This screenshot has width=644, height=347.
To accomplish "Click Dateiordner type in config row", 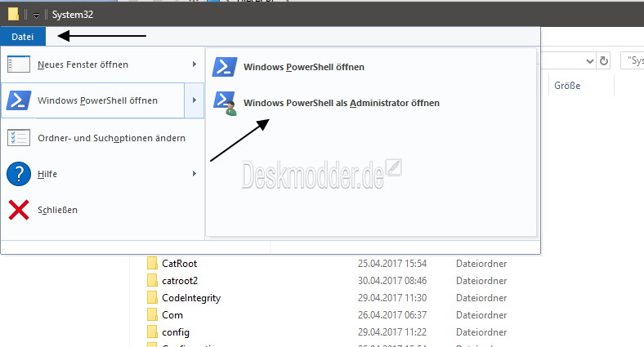I will 481,332.
